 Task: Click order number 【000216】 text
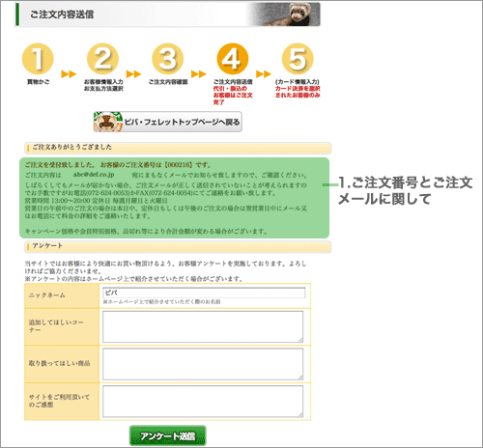point(179,165)
